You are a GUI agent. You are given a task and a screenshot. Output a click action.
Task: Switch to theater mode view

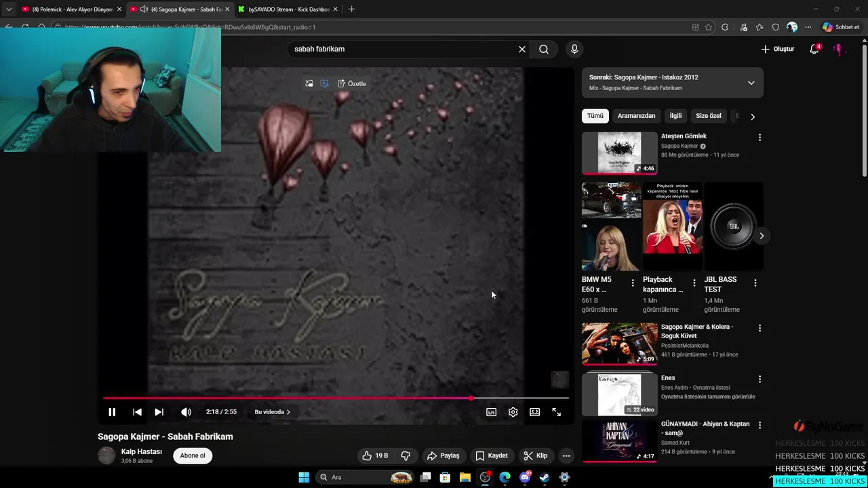[534, 412]
